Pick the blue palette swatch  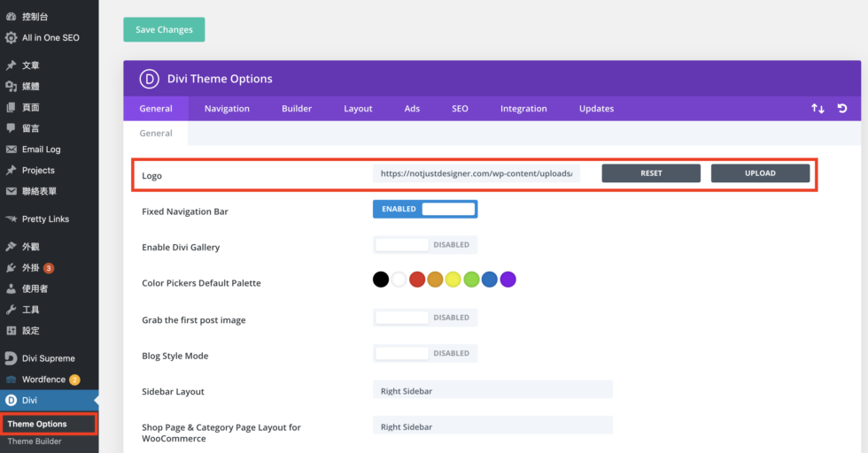coord(489,280)
